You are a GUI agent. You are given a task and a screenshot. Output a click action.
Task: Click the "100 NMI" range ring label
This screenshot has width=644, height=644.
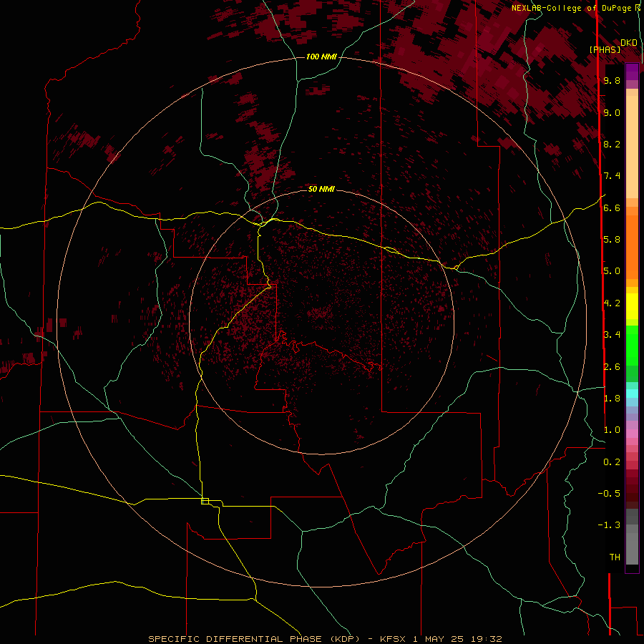click(321, 57)
